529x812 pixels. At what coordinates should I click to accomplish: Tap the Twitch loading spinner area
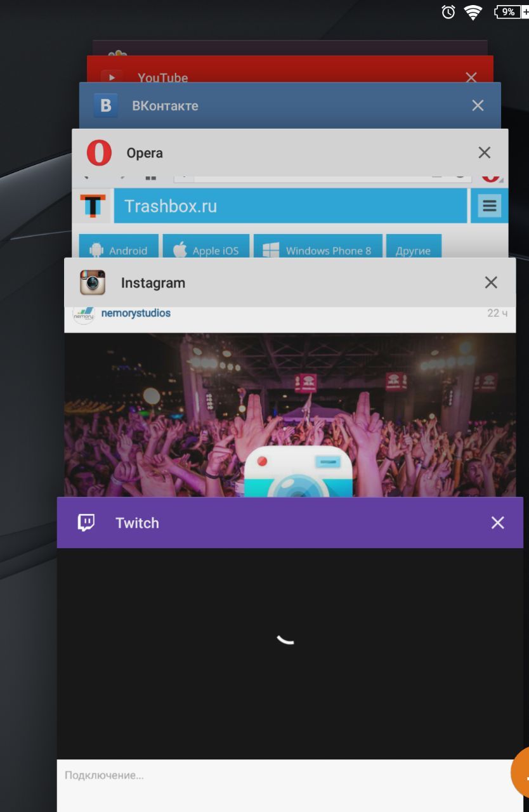286,639
